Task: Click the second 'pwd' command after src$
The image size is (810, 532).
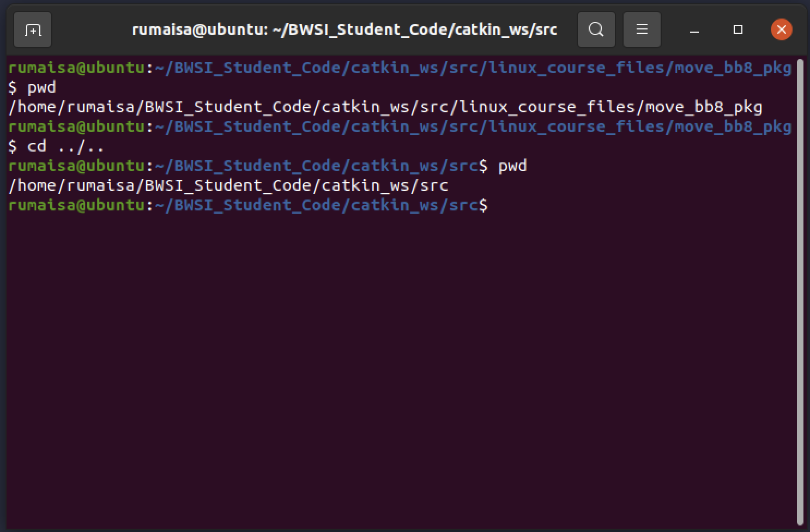Action: pyautogui.click(x=512, y=166)
